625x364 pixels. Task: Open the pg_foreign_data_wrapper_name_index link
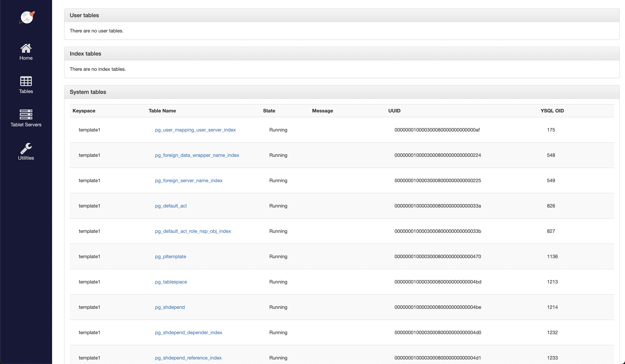point(197,155)
